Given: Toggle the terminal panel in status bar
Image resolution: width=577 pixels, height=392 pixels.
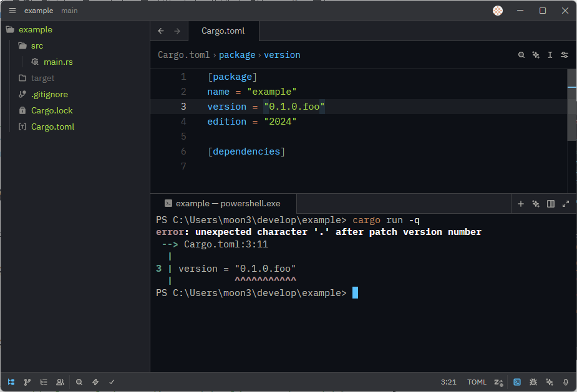Looking at the screenshot, I should tap(517, 382).
